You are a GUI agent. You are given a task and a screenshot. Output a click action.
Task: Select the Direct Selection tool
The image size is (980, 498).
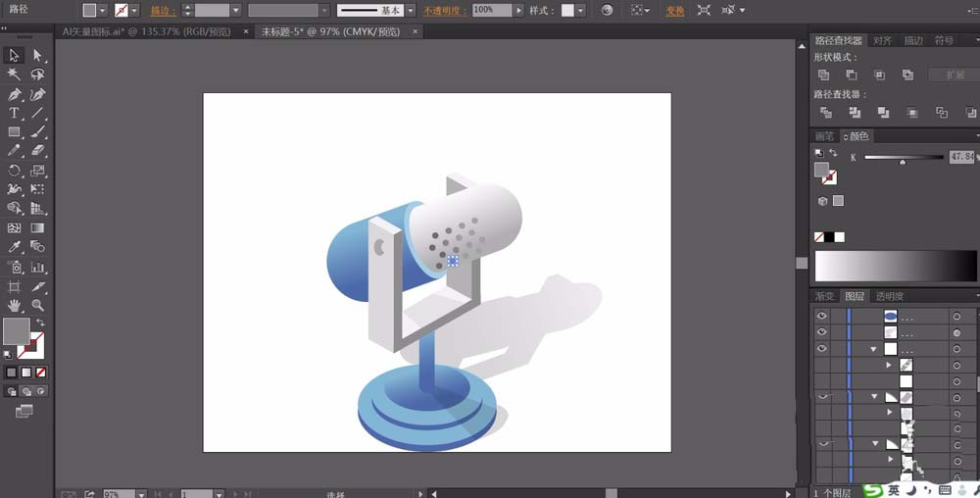click(37, 56)
